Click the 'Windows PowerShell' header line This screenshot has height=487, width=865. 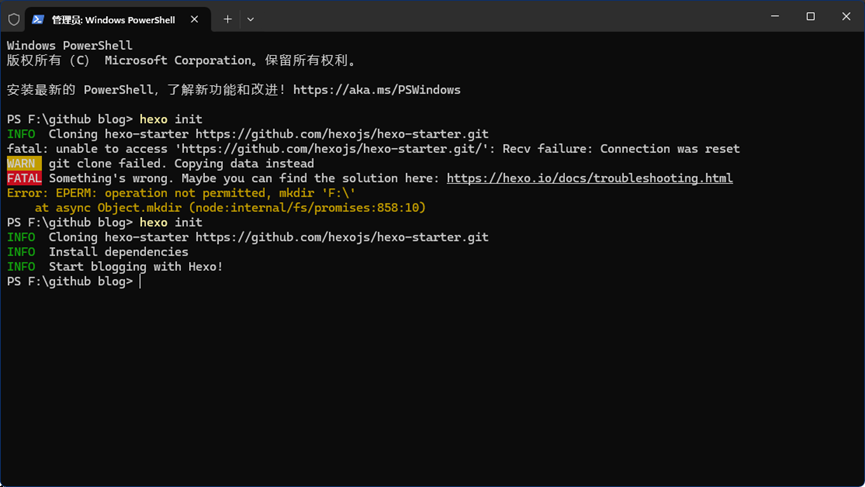pyautogui.click(x=70, y=45)
